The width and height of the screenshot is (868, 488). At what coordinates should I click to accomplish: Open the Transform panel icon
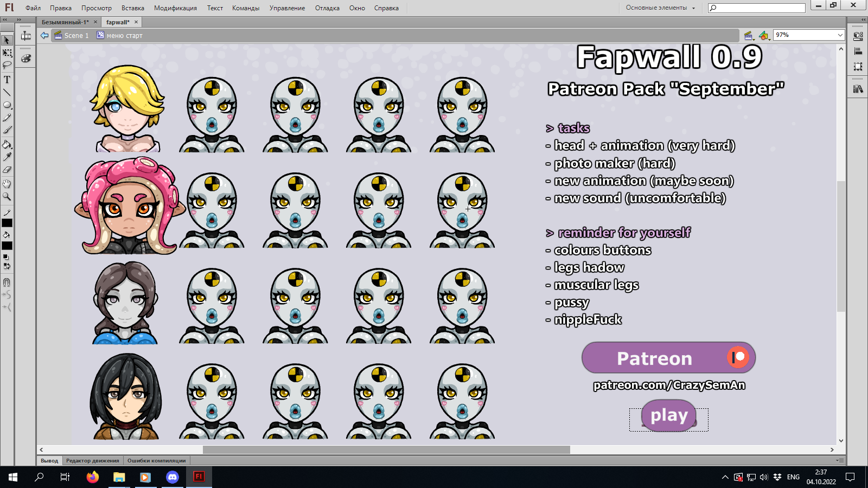(858, 67)
